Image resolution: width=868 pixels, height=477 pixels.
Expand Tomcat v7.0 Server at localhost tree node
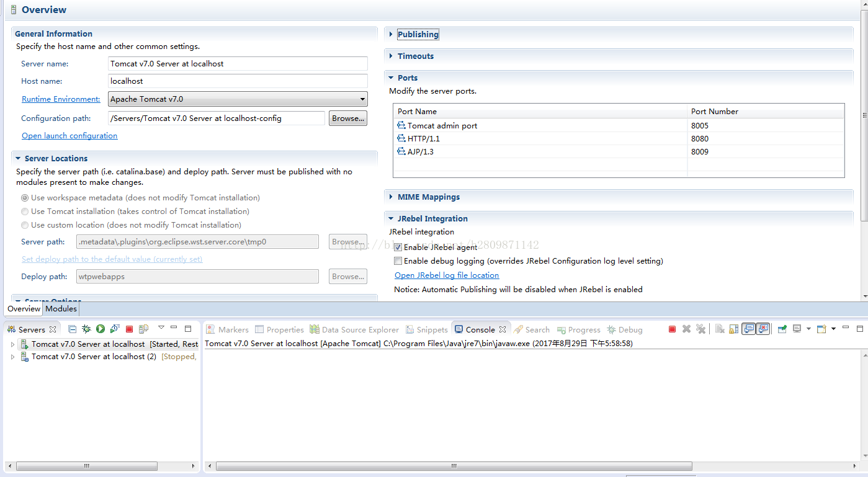tap(12, 344)
